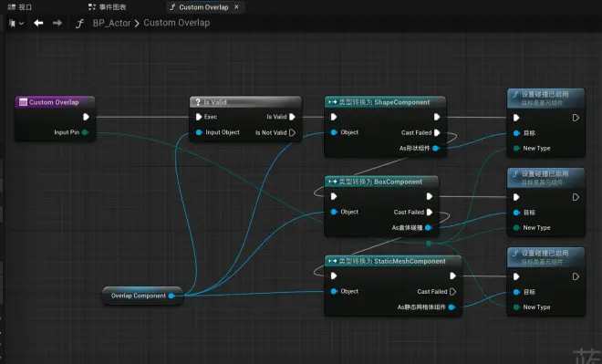Screen dimensions: 602x364
Task: Switch to the 视口 viewport tab
Action: [19, 7]
